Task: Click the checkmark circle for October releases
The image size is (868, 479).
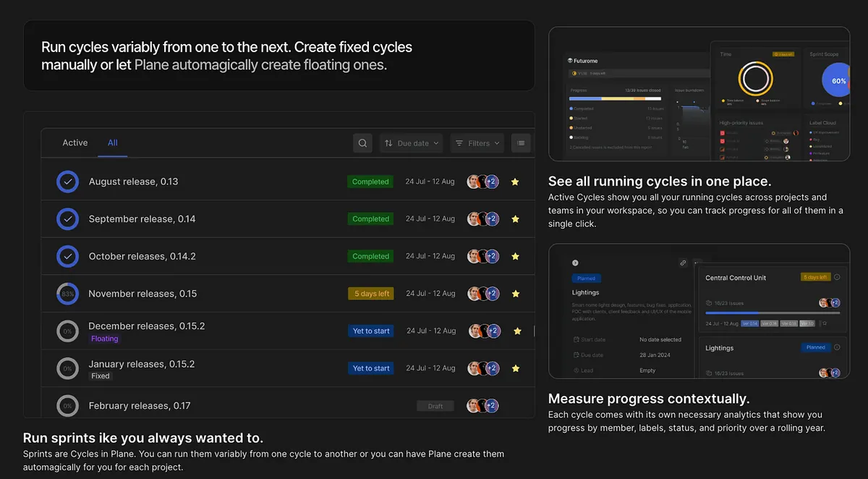Action: point(67,256)
